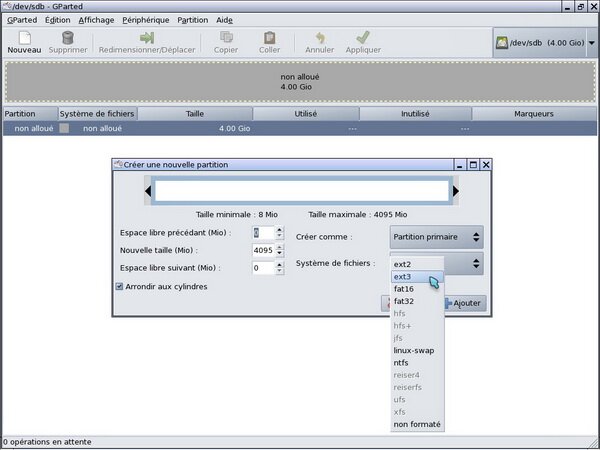Open the Affichage menu
The height and width of the screenshot is (450, 600).
click(x=96, y=20)
